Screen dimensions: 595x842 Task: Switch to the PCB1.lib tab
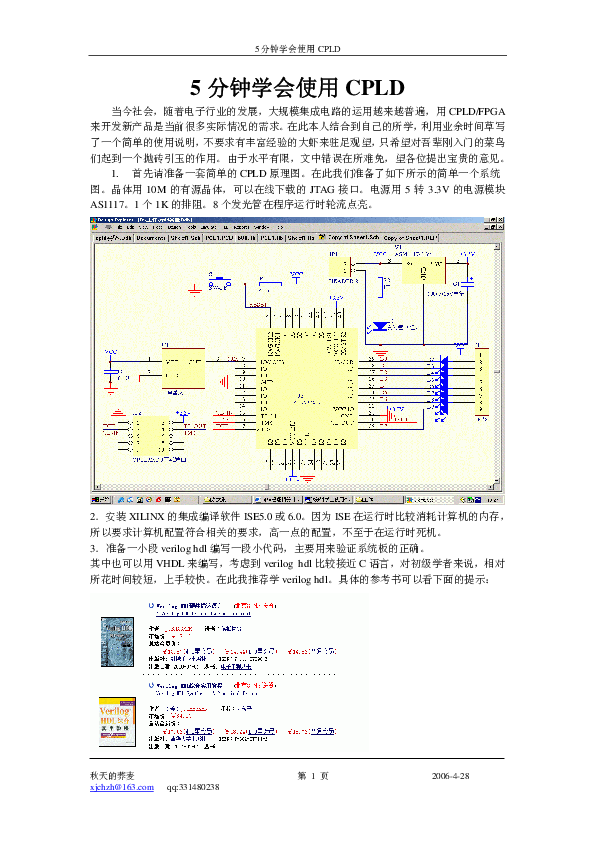[272, 237]
